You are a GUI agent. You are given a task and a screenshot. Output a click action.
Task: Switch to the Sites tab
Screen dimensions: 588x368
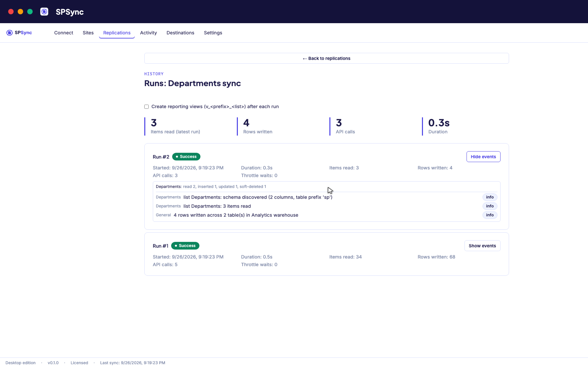pos(88,33)
